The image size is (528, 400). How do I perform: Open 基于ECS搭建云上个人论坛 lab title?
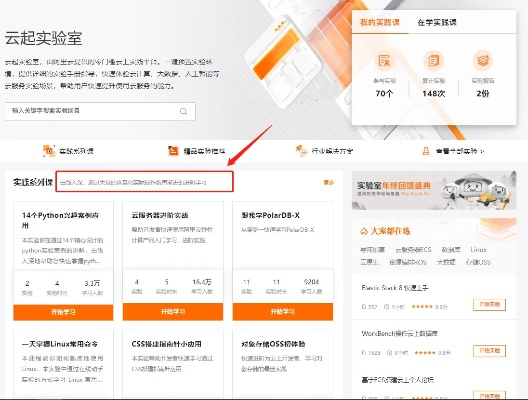(x=397, y=380)
